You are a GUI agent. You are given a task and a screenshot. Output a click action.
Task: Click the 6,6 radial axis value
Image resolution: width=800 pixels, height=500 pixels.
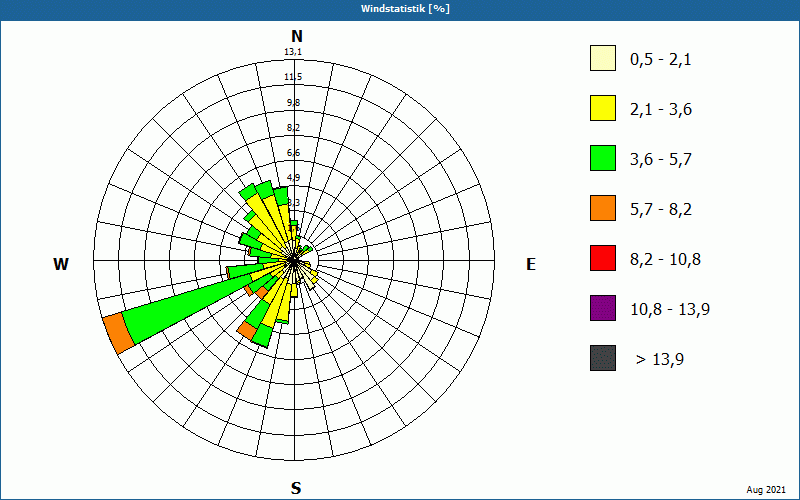click(293, 153)
